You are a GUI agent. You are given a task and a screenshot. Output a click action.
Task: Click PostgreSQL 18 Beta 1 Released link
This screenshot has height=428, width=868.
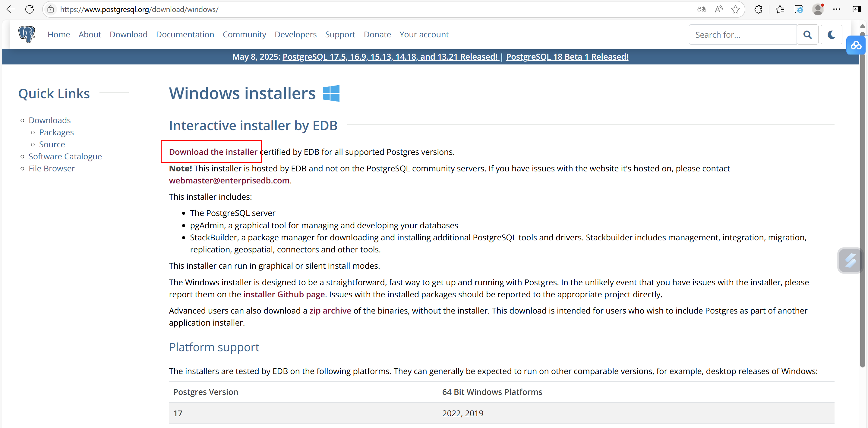[567, 57]
